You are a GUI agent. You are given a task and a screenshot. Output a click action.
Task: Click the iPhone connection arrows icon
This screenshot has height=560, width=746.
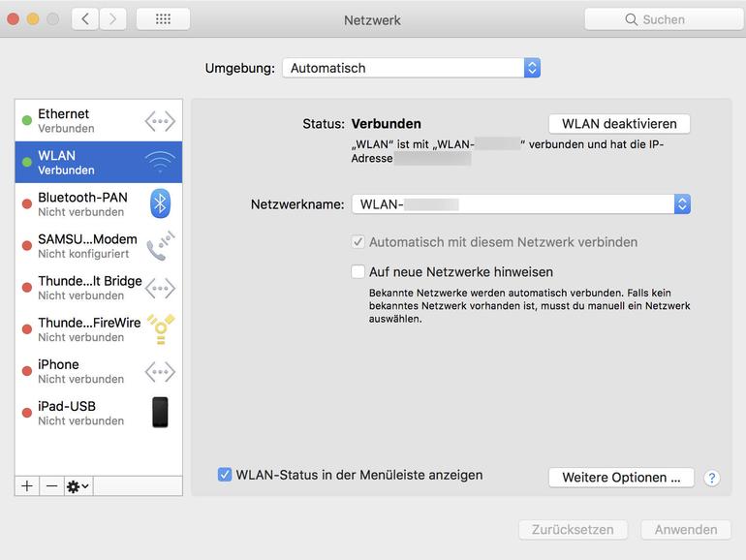pyautogui.click(x=160, y=372)
